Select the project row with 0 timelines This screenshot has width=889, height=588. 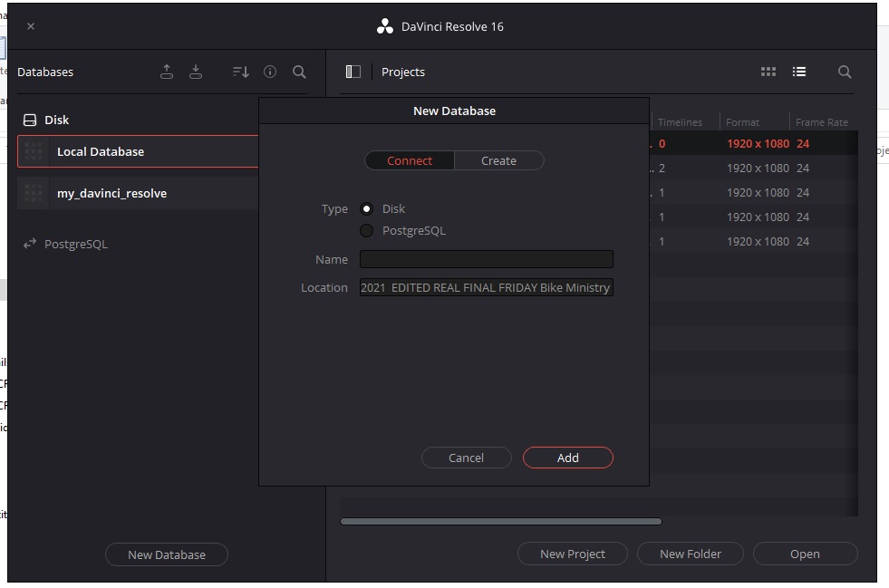coord(753,143)
